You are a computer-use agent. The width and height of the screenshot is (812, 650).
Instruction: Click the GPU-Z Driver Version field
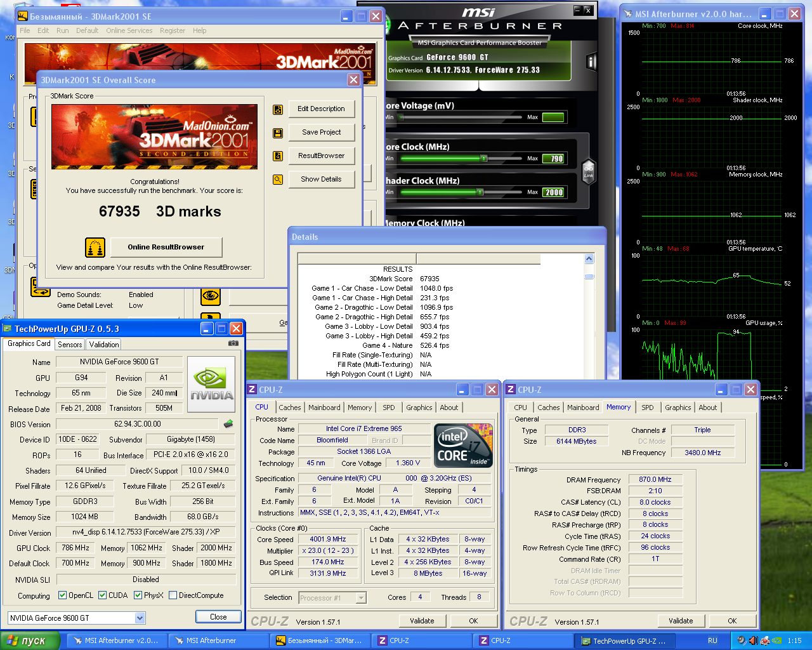(146, 532)
